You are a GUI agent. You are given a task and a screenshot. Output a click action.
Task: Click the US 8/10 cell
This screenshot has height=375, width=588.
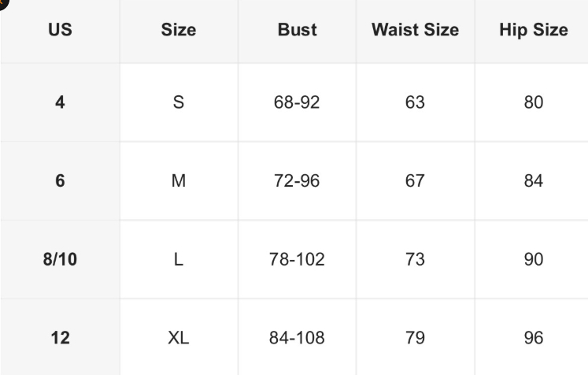[60, 260]
